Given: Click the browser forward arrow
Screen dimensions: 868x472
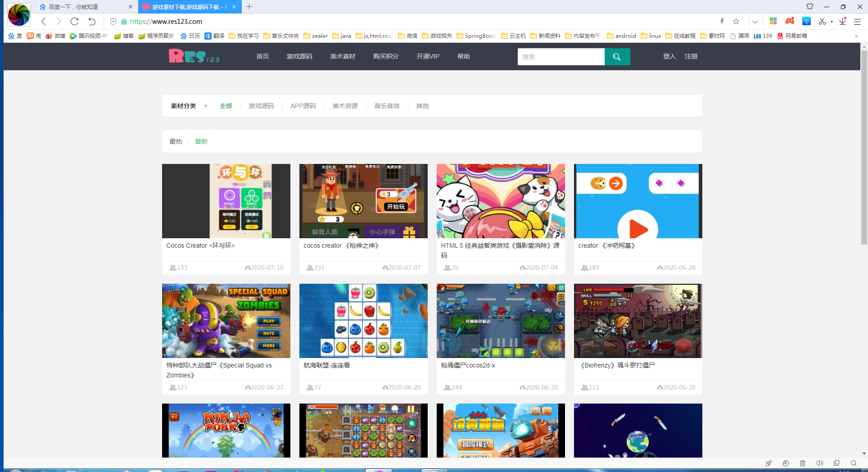Looking at the screenshot, I should (59, 21).
